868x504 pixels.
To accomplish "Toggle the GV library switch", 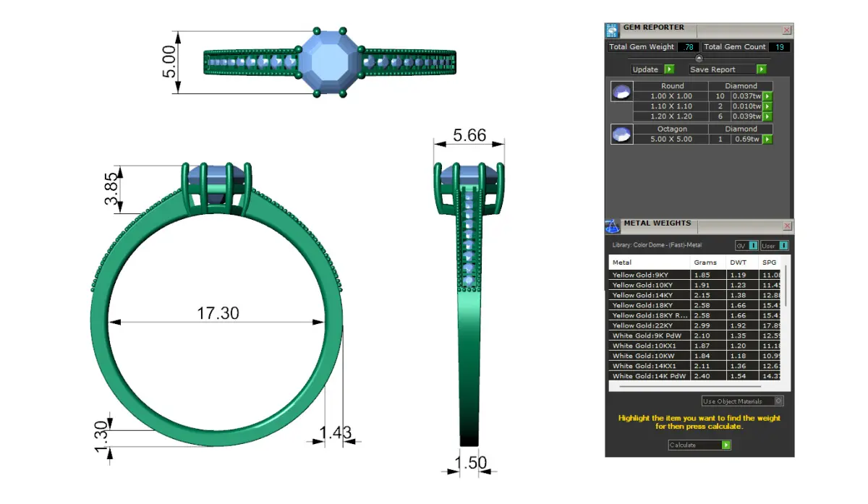I will [746, 246].
